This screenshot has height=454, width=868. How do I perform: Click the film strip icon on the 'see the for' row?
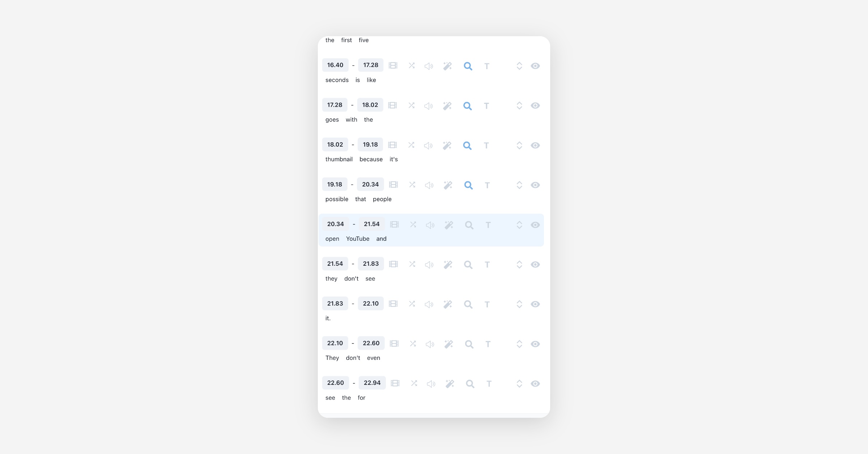click(x=395, y=383)
